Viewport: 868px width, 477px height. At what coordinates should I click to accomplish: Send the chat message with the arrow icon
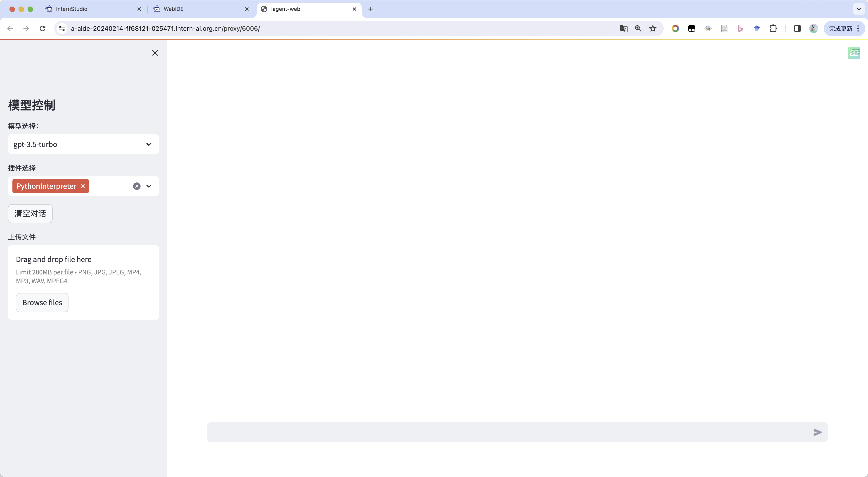point(817,432)
